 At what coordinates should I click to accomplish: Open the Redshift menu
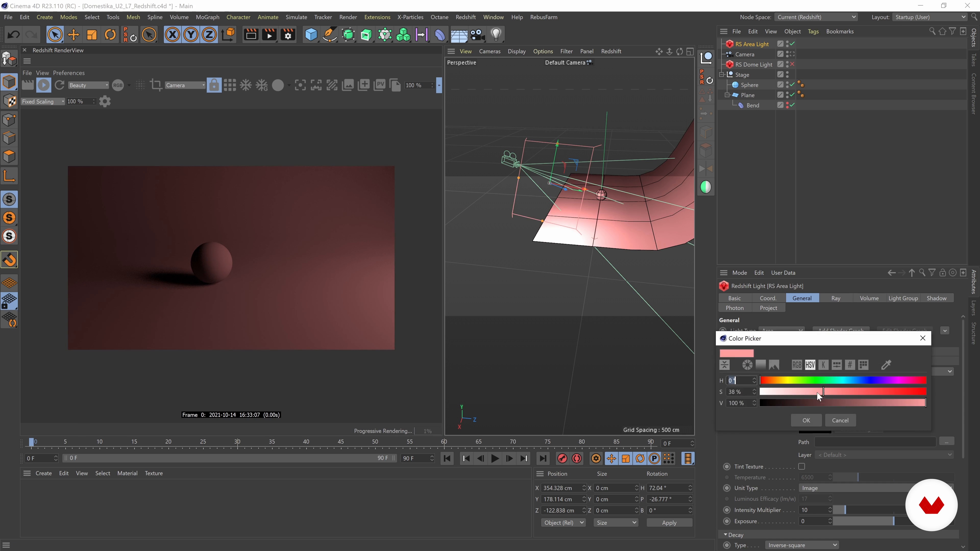(466, 17)
